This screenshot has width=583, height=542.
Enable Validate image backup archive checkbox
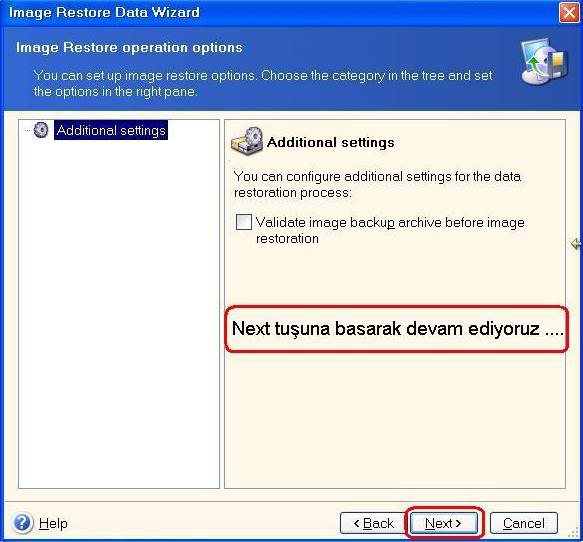[244, 222]
